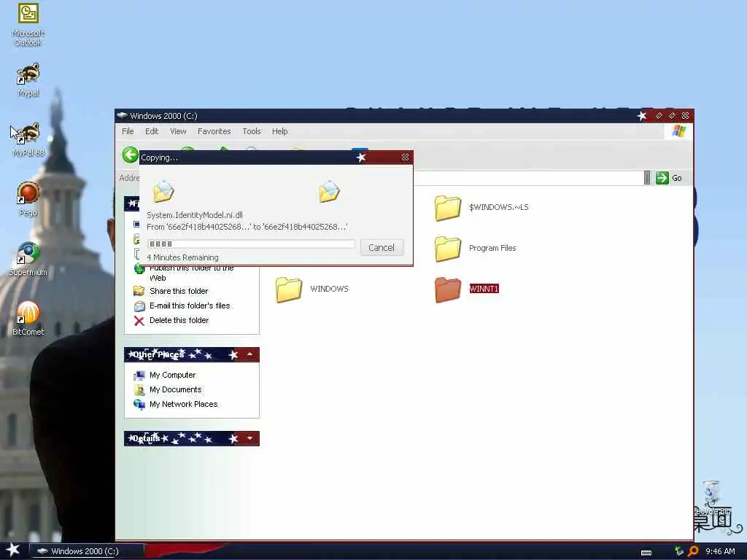Screen dimensions: 747x560
Task: Click the keyboard icon in the taskbar
Action: coord(646,553)
